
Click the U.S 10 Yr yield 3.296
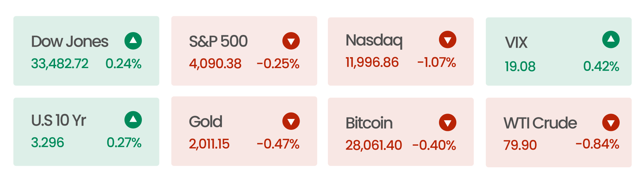point(48,143)
